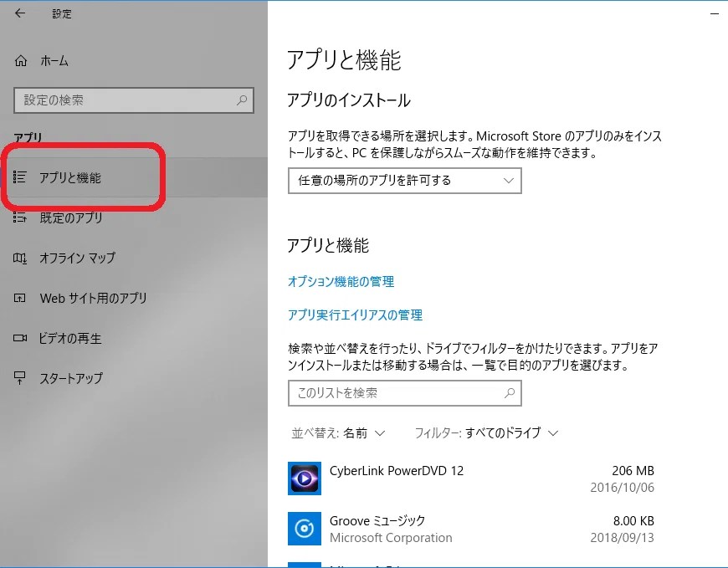Open スタートアップ in the sidebar

click(x=134, y=378)
